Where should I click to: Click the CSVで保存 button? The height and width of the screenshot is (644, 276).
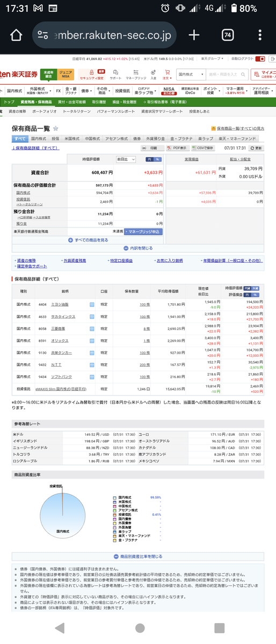pos(203,148)
